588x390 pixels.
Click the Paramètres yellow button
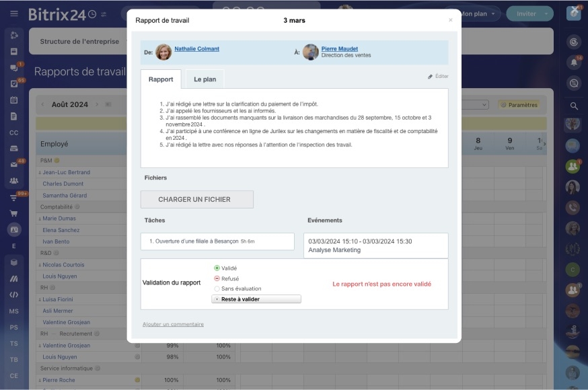pyautogui.click(x=519, y=105)
